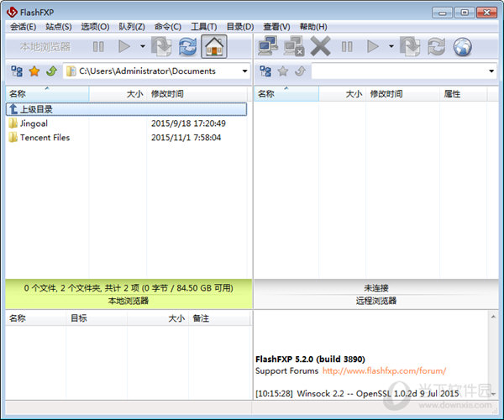Click the date 2015/11/1 7:58:04
This screenshot has width=504, height=420.
[186, 138]
